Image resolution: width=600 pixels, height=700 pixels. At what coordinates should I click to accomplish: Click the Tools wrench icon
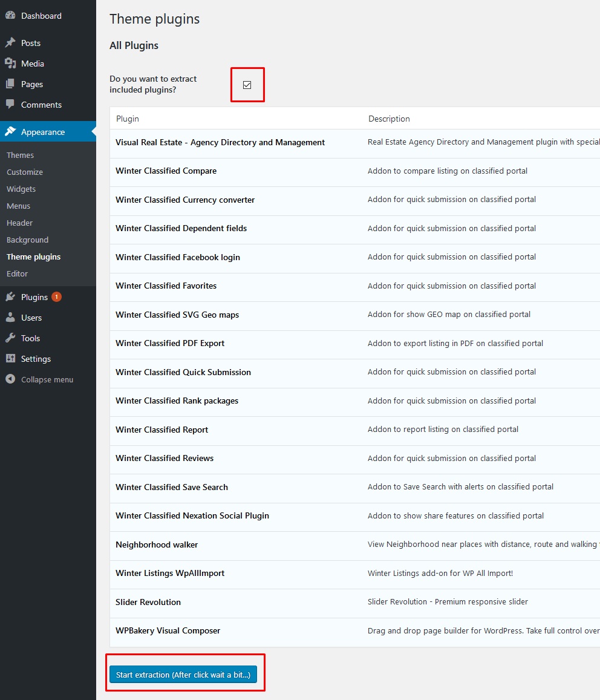[x=10, y=338]
